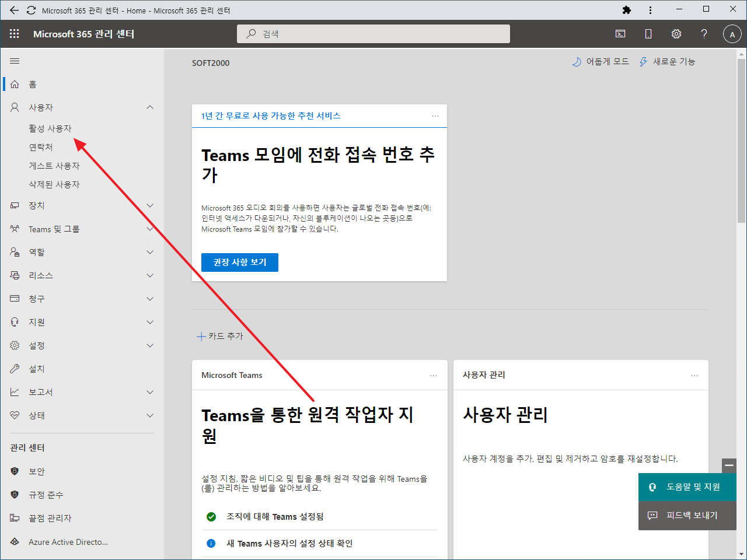Add a card using 카드 추가

220,335
